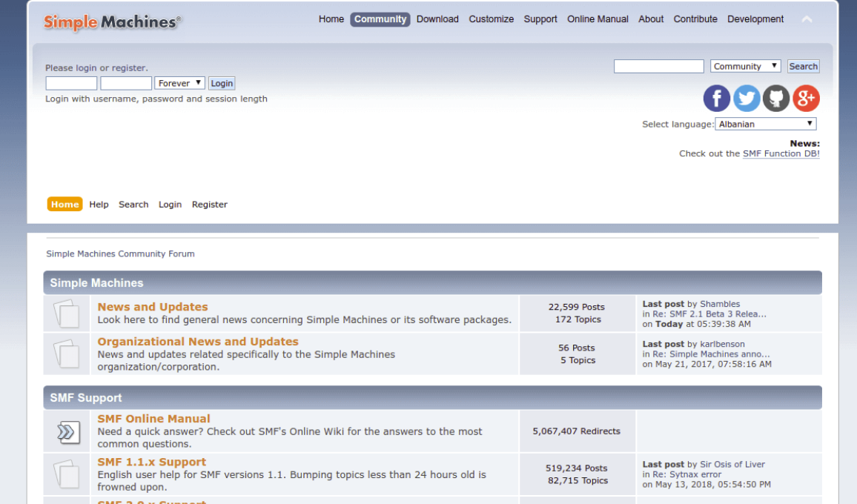Click the '519,234 Posts' count
This screenshot has width=857, height=504.
pyautogui.click(x=577, y=468)
